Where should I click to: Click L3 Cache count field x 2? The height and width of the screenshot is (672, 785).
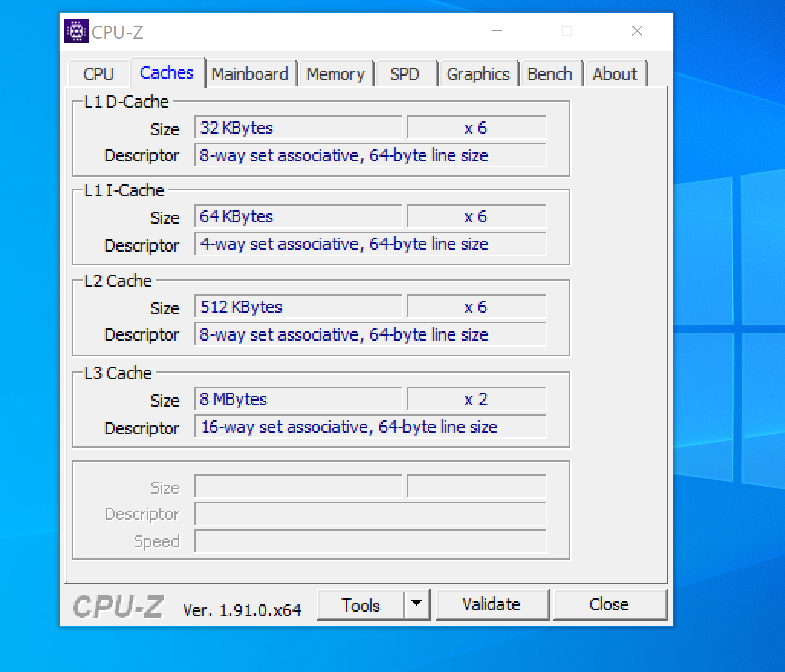[x=476, y=399]
